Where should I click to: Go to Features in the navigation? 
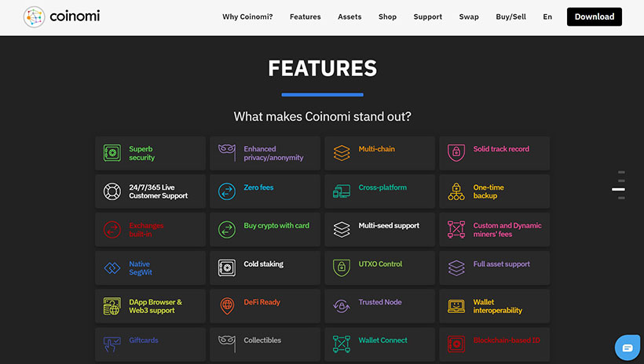(306, 16)
